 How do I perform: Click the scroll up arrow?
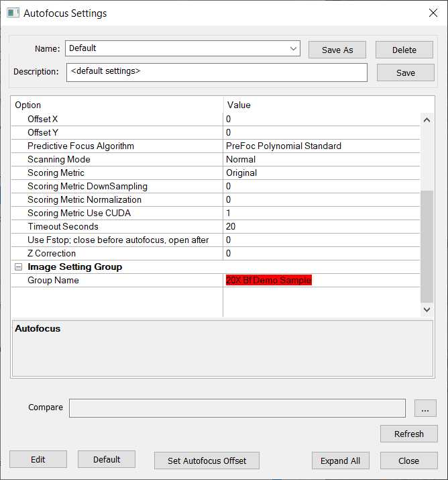pyautogui.click(x=427, y=119)
